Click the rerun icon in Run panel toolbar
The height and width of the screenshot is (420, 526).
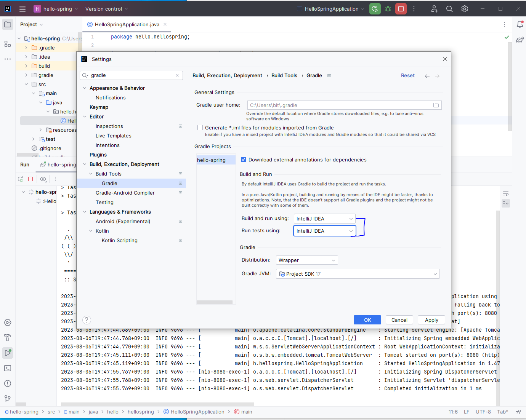(21, 179)
